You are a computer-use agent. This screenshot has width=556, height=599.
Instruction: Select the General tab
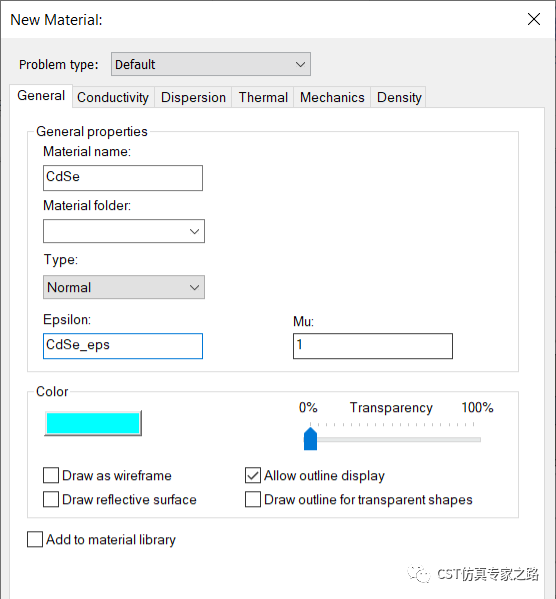[41, 96]
